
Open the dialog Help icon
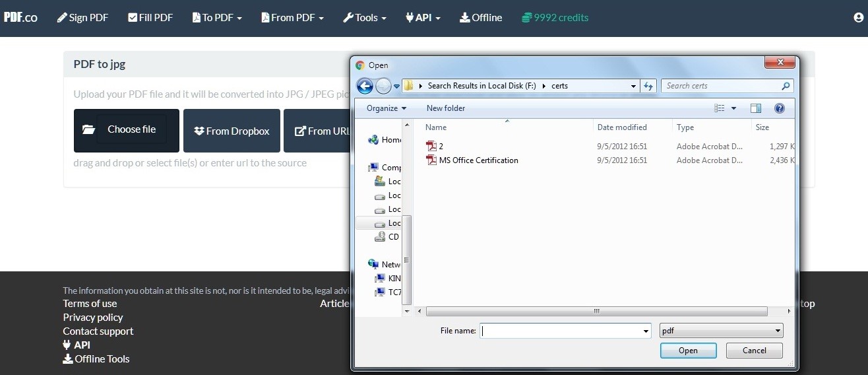780,108
